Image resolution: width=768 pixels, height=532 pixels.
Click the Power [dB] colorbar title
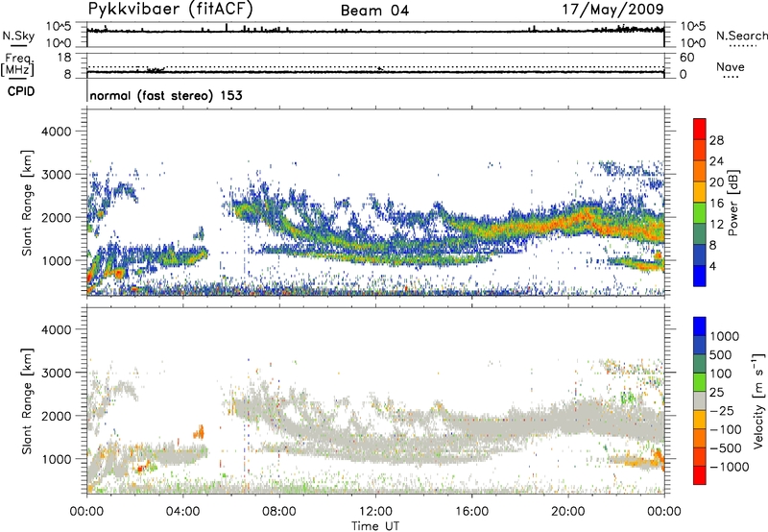click(732, 203)
